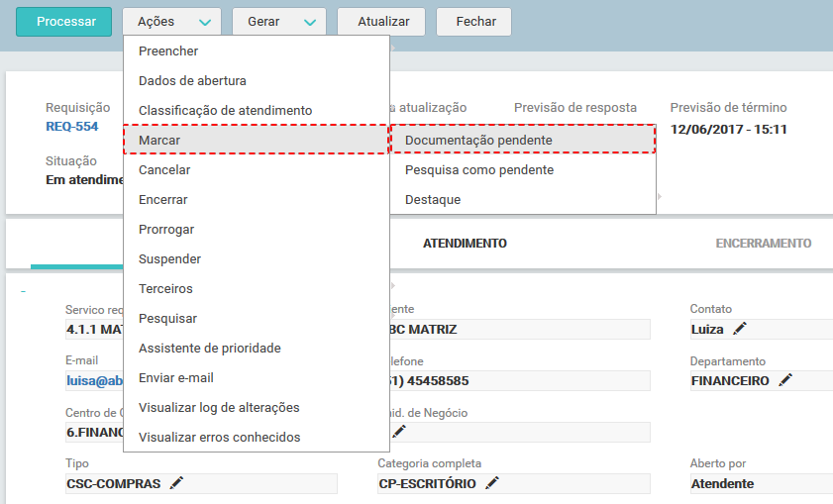Screen dimensions: 833x504
Task: Edit Departamento FINANCEIRO pencil icon
Action: 785,380
